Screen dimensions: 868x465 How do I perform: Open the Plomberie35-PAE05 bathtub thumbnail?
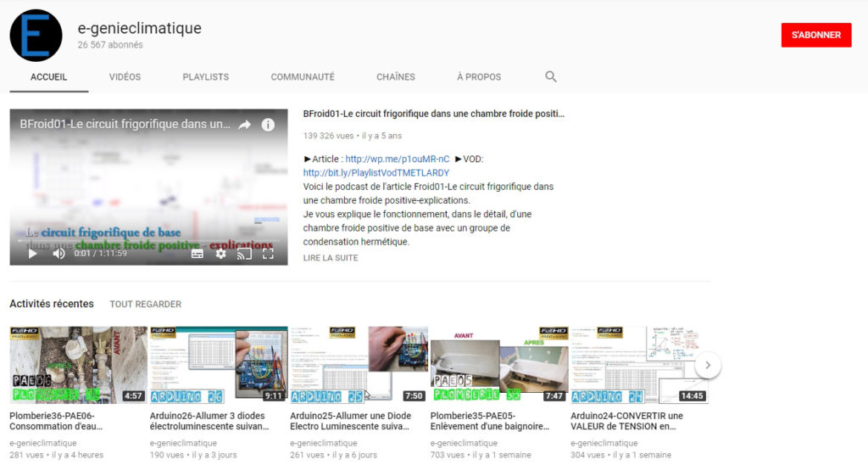[x=499, y=365]
